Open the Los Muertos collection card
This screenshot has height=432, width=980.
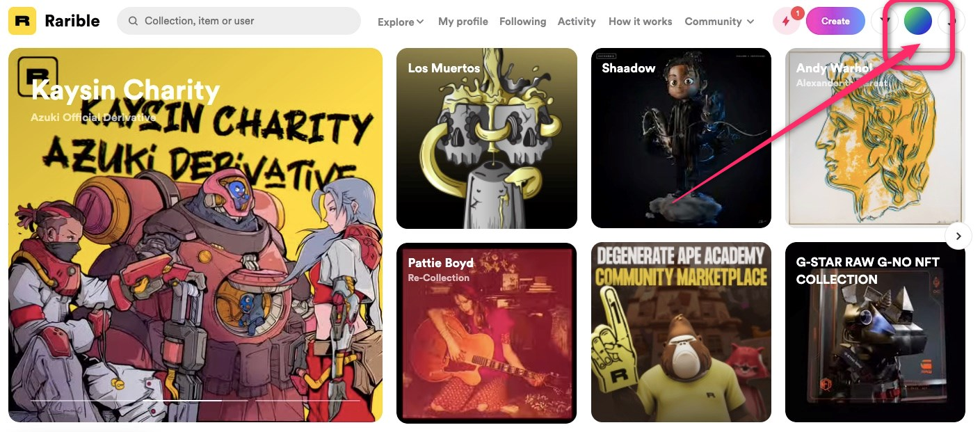coord(486,138)
